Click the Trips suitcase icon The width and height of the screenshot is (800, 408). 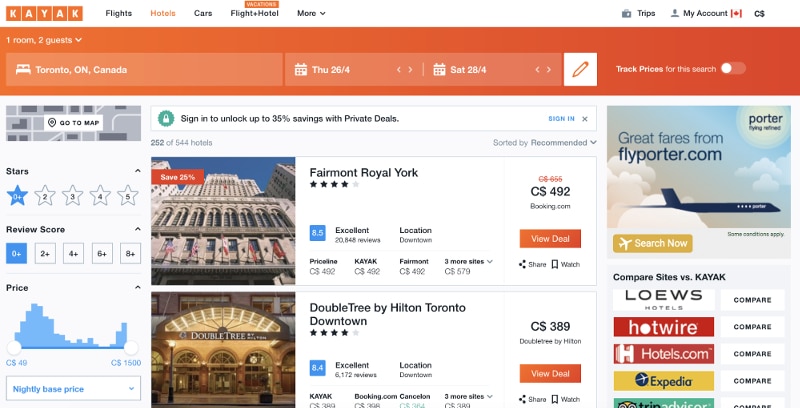pyautogui.click(x=627, y=13)
